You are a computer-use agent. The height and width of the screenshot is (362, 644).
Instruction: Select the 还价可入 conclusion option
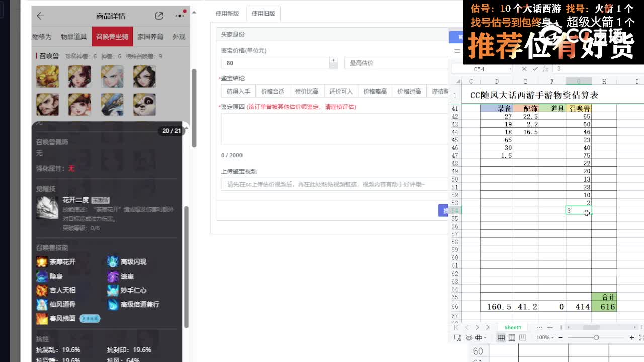point(341,91)
